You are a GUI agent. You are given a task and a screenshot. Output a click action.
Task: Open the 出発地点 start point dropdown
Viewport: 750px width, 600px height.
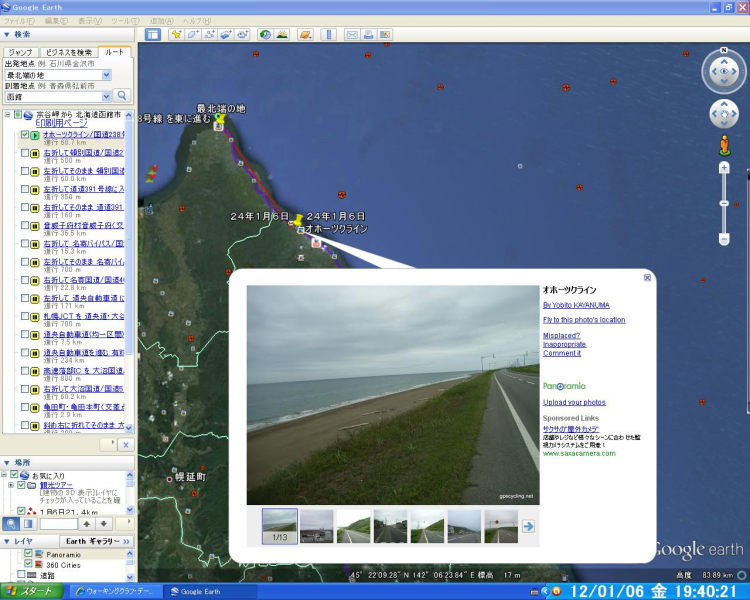[x=107, y=75]
